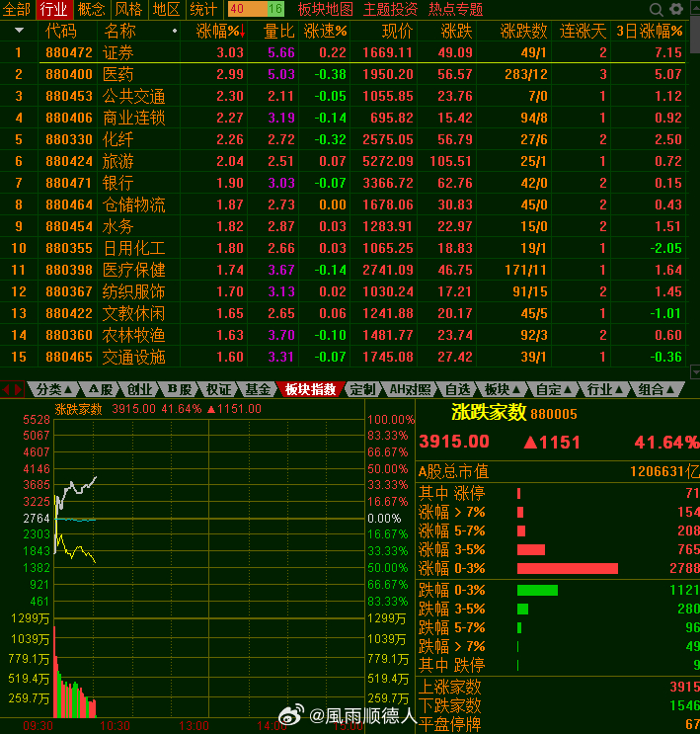Expand the 板块▲ bottom tab

pyautogui.click(x=503, y=389)
